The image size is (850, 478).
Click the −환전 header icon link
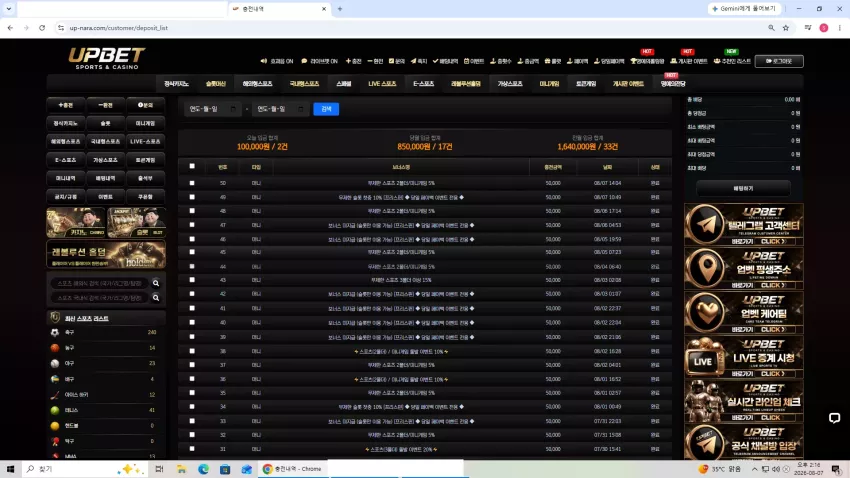(375, 61)
